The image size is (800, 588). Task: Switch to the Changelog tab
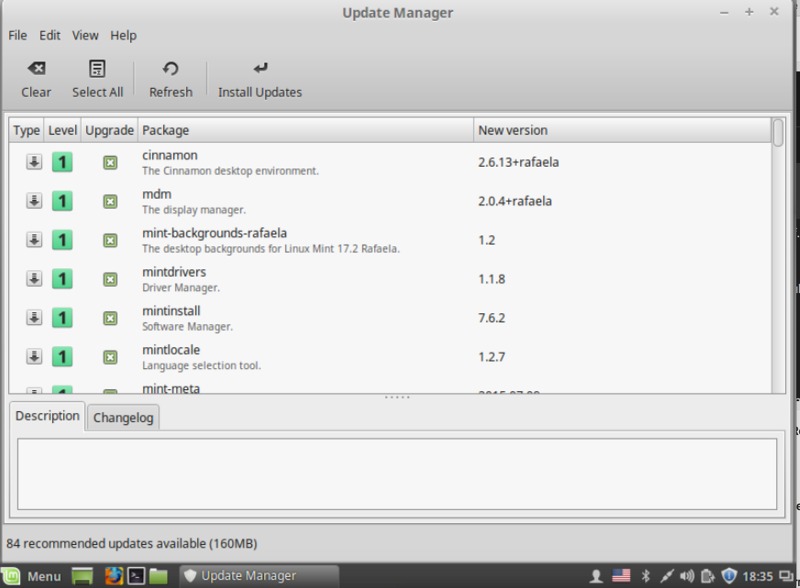123,418
